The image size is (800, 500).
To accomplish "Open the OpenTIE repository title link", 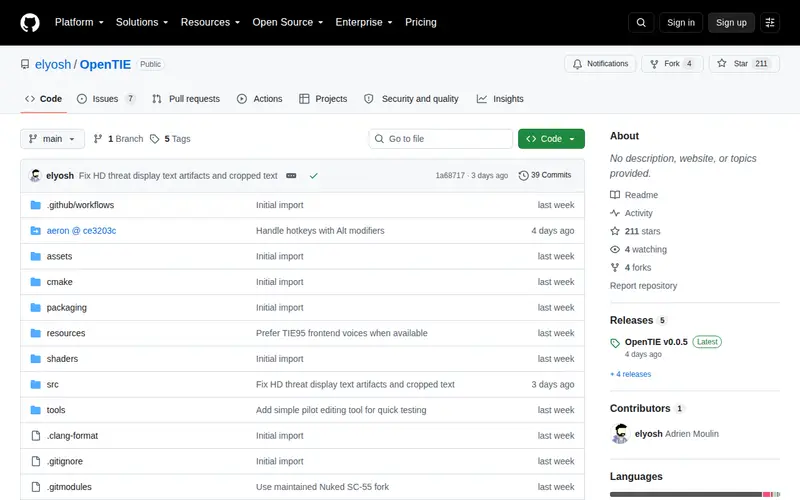I will pyautogui.click(x=105, y=64).
